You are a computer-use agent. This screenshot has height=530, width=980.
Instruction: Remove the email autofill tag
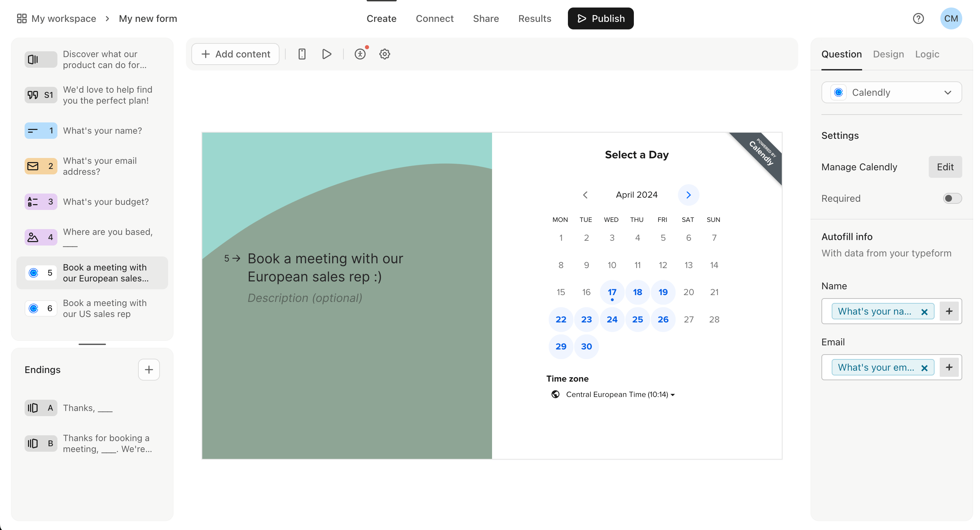(924, 368)
